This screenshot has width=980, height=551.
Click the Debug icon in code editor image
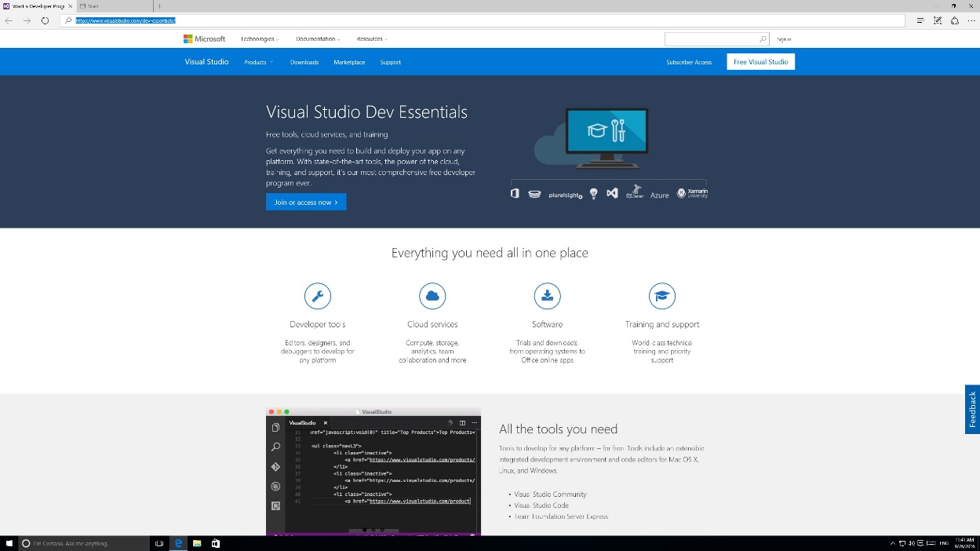tap(275, 486)
